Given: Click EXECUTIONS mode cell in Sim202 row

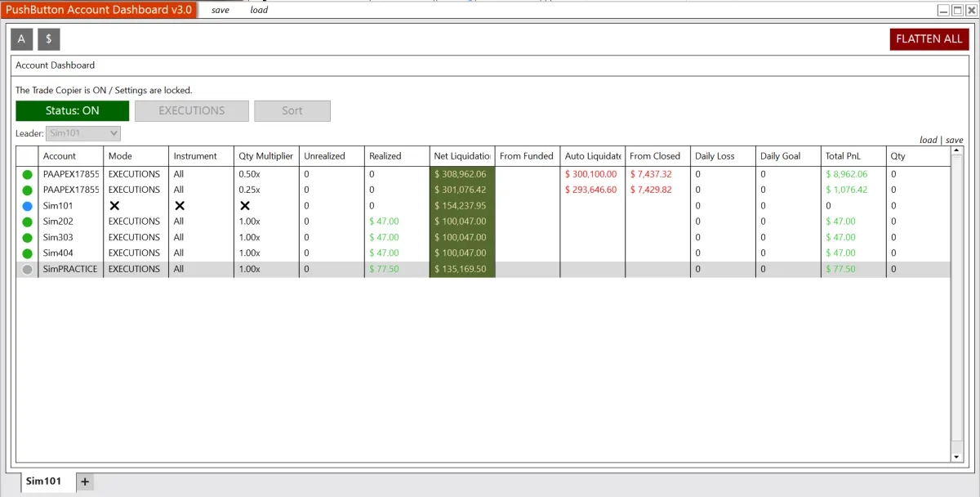Looking at the screenshot, I should [x=136, y=222].
